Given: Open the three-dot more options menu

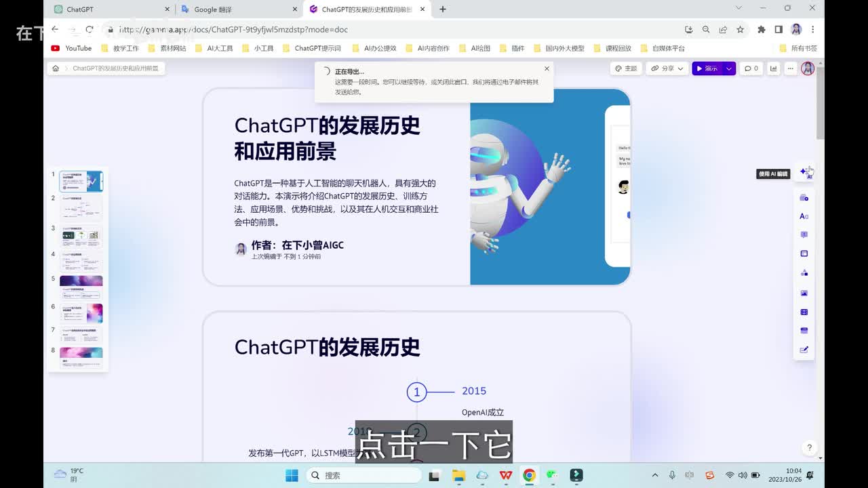Looking at the screenshot, I should click(791, 68).
